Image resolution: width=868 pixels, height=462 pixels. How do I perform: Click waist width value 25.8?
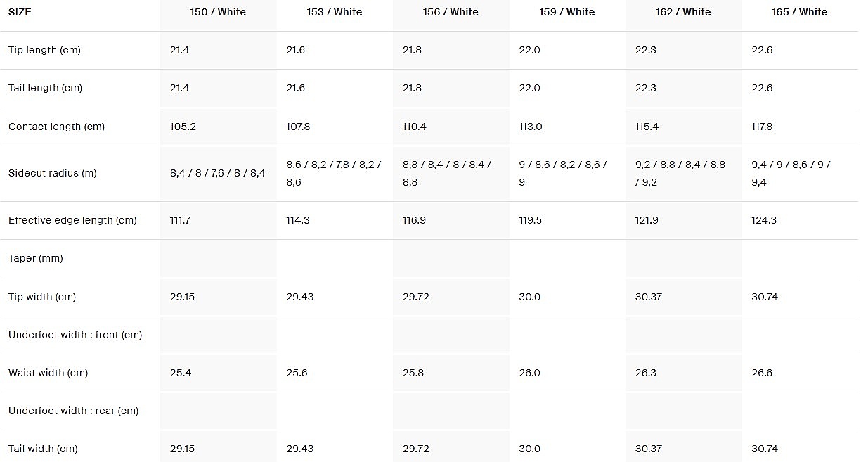(413, 373)
